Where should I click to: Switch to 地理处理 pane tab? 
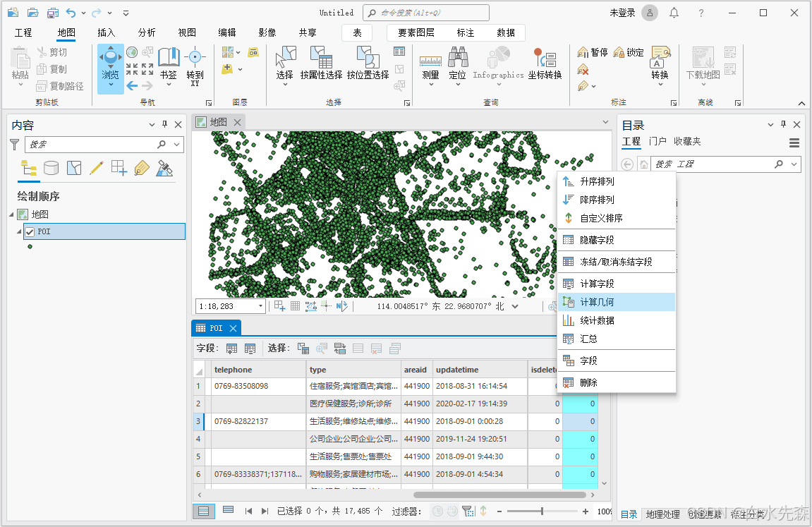(663, 514)
